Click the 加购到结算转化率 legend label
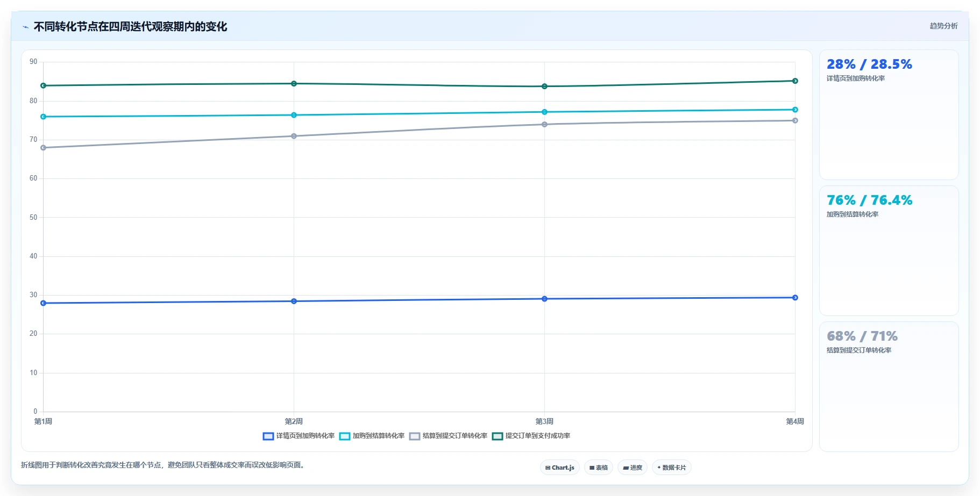 [x=379, y=436]
